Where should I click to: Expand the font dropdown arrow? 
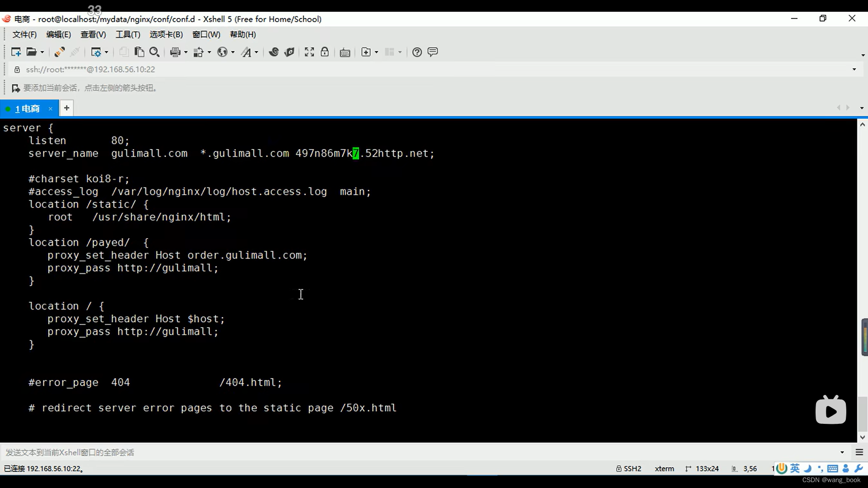point(256,52)
